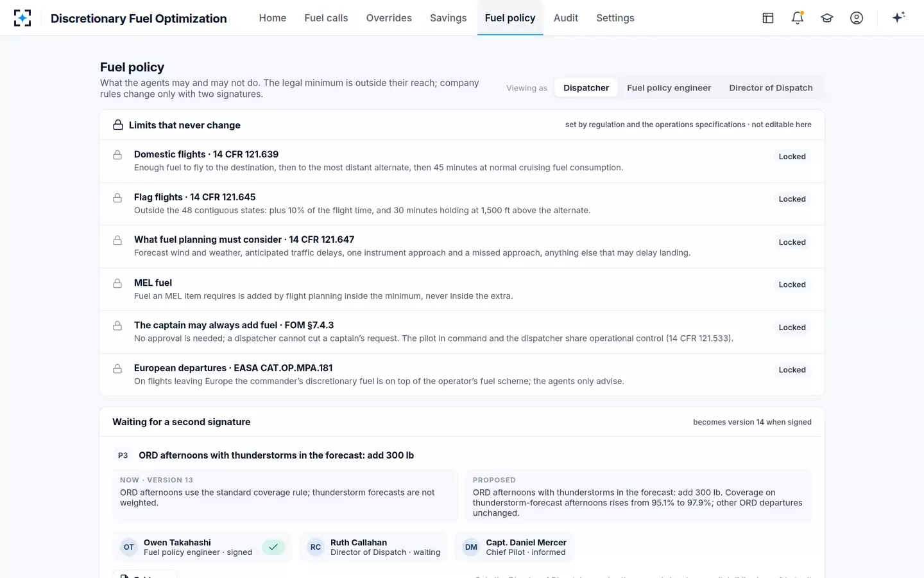Go to the Home tab
Viewport: 924px width, 578px height.
[x=273, y=18]
